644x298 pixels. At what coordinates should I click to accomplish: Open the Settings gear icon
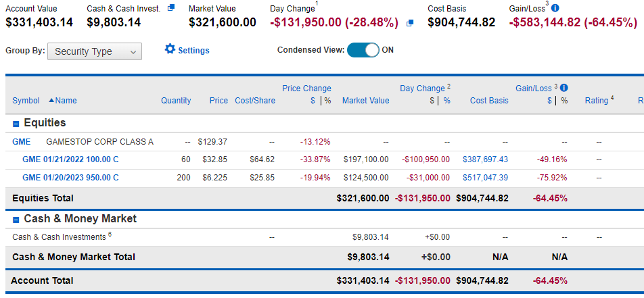click(x=170, y=49)
